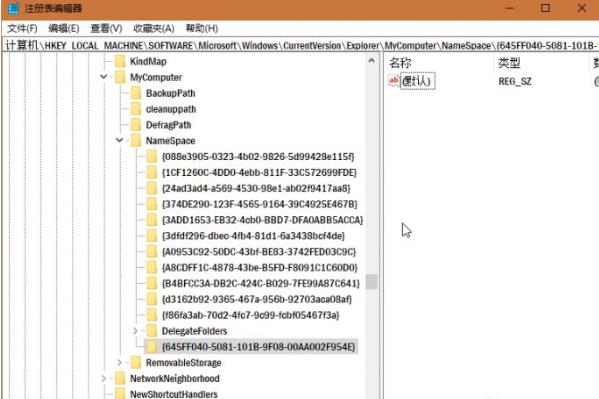
Task: Select the KindMap key label
Action: tap(148, 61)
